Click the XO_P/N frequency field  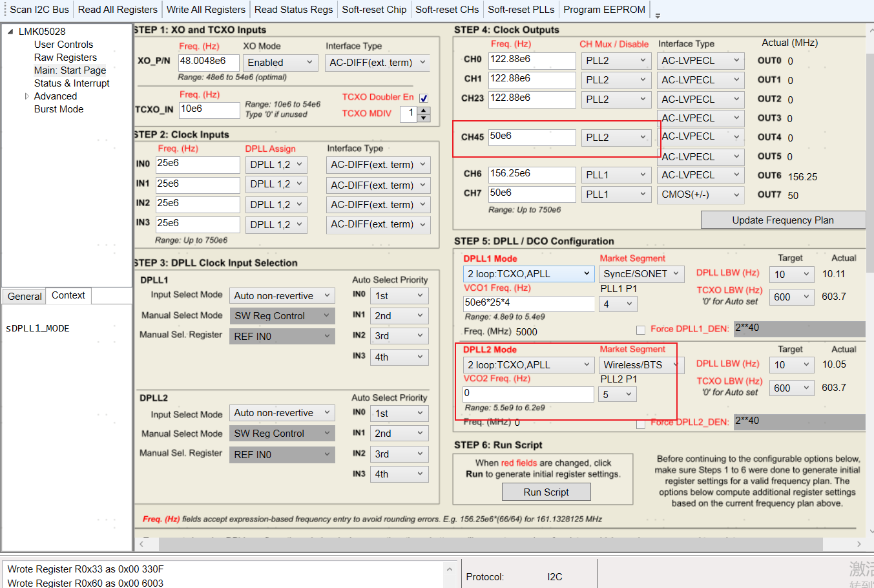pos(209,62)
